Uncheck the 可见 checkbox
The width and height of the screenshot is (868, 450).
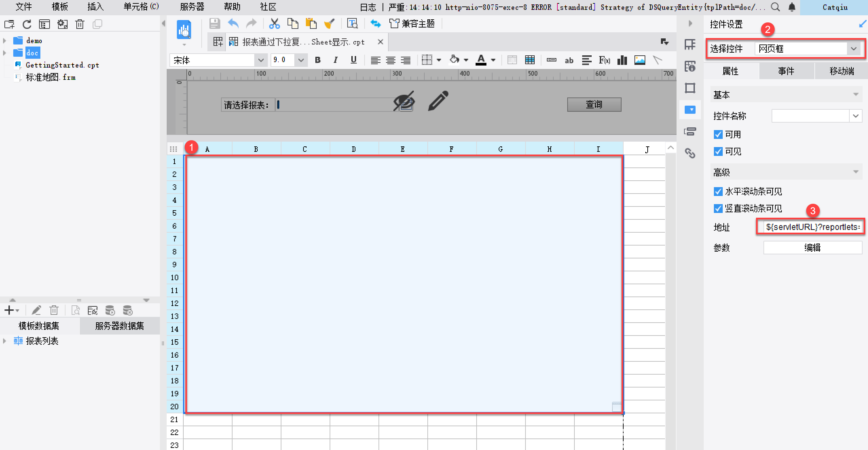[718, 151]
